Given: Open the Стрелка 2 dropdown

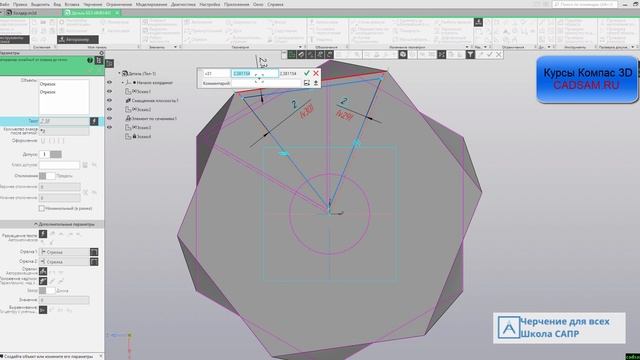Looking at the screenshot, I should (x=64, y=262).
